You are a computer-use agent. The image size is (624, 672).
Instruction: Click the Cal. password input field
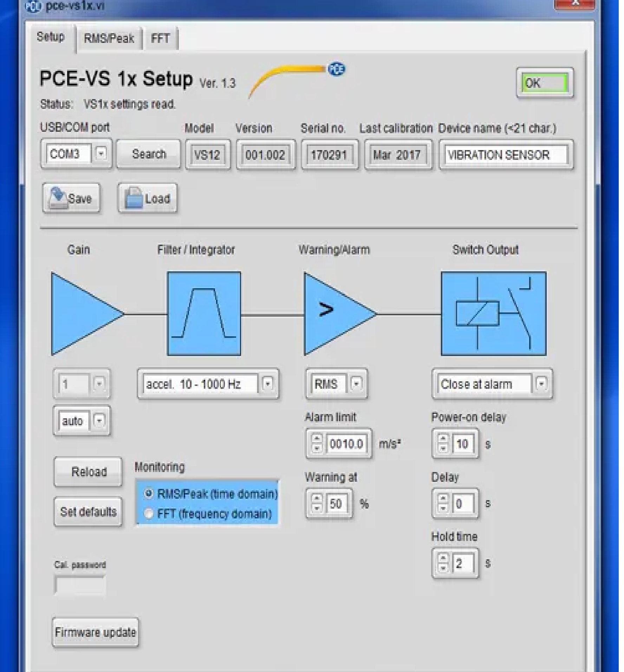[80, 585]
